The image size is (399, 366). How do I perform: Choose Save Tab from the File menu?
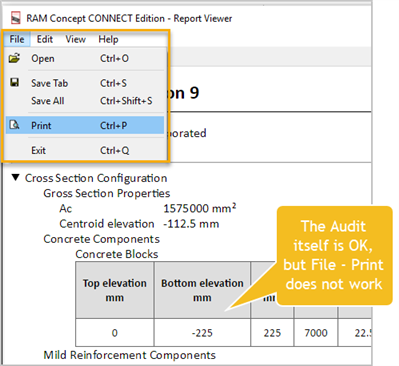[85, 83]
